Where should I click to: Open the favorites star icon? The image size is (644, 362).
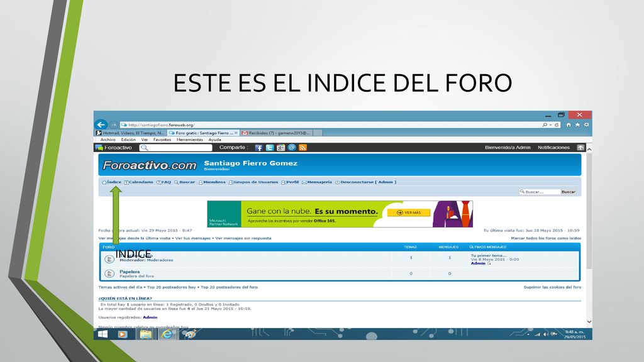pos(577,125)
